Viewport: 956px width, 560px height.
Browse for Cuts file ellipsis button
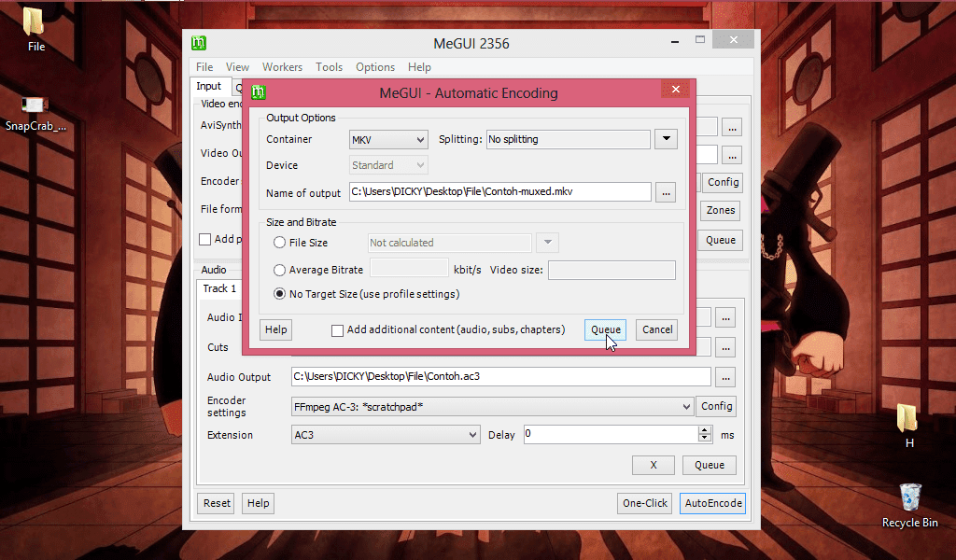click(x=725, y=348)
